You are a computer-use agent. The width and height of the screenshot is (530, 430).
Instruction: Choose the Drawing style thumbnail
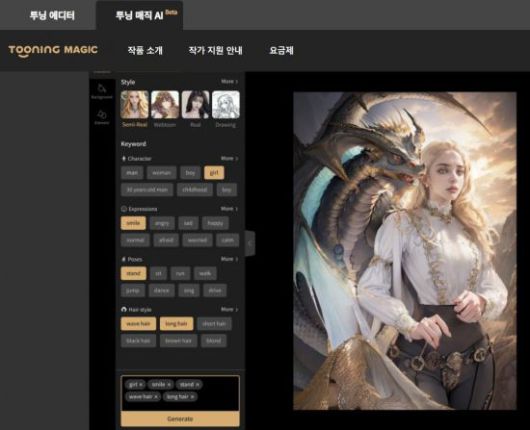pyautogui.click(x=226, y=105)
